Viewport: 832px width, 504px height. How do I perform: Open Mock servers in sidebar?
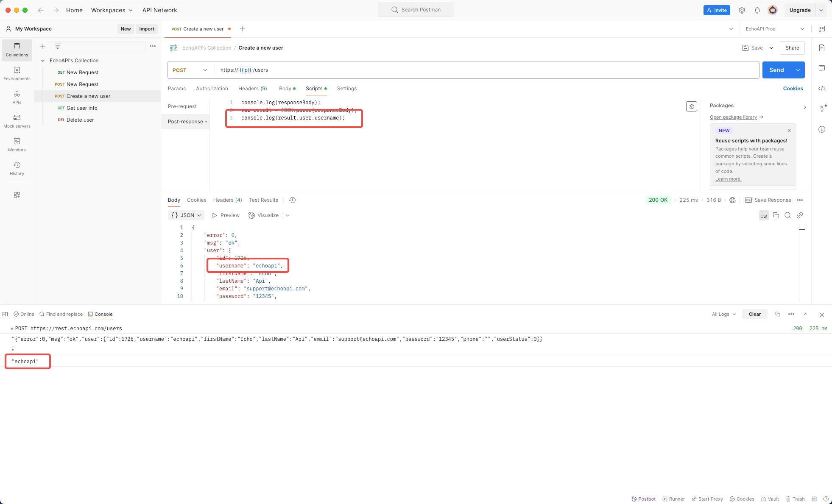pos(17,121)
